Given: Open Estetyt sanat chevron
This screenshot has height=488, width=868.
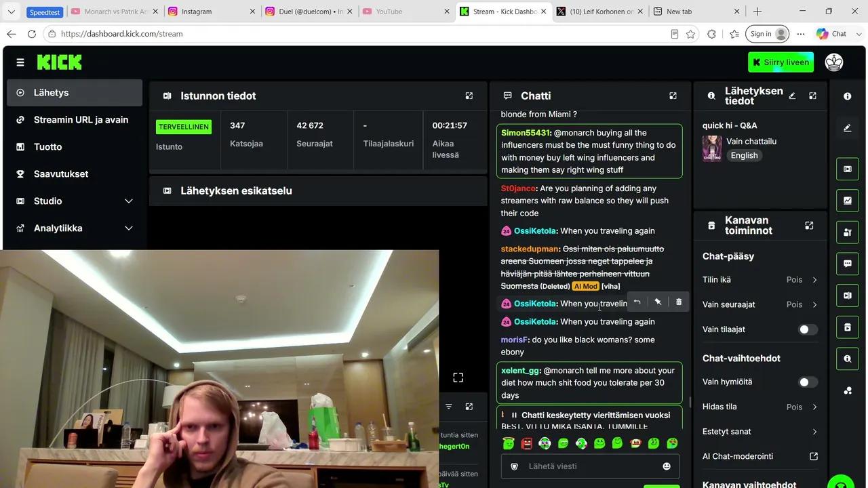Looking at the screenshot, I should click(814, 432).
